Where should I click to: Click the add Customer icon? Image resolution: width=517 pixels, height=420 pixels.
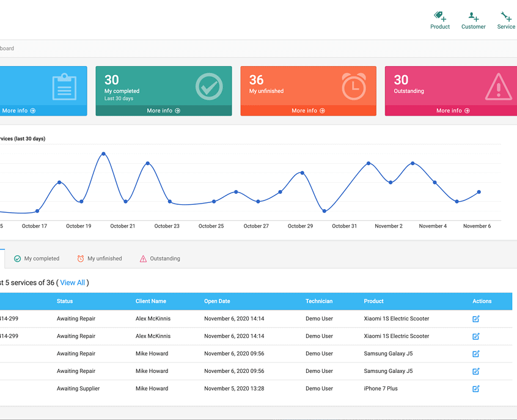click(x=473, y=17)
